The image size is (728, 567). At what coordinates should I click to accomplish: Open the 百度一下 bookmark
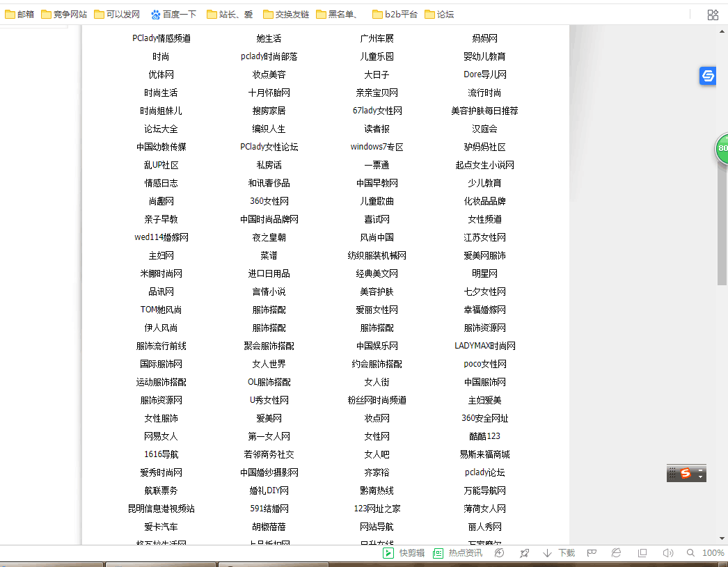173,15
